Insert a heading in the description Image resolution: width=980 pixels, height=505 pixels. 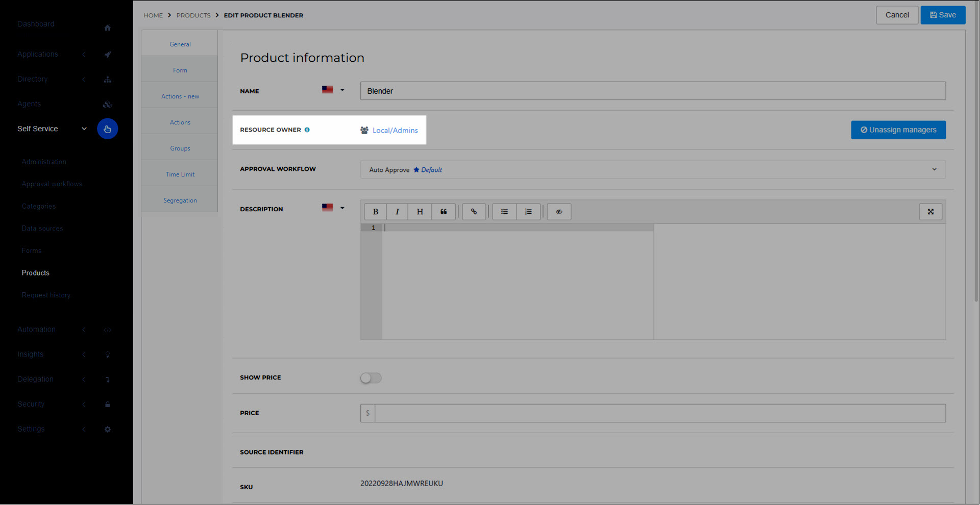[420, 211]
